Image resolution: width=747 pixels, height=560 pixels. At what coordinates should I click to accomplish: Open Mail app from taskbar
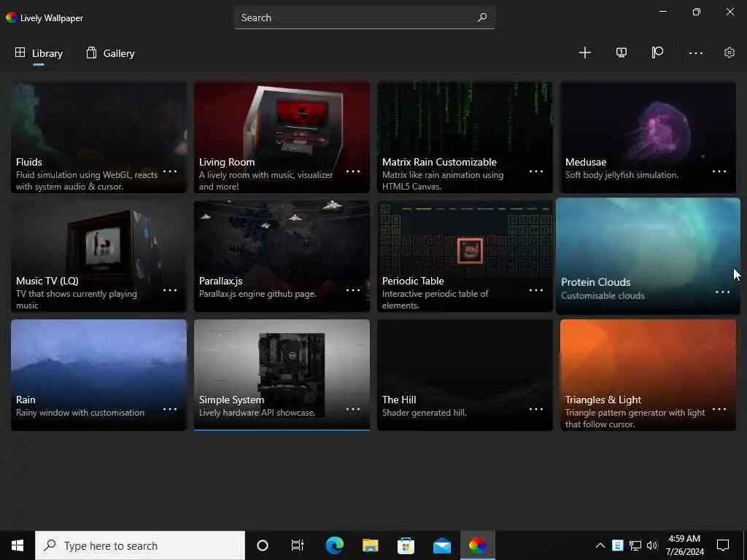(441, 545)
